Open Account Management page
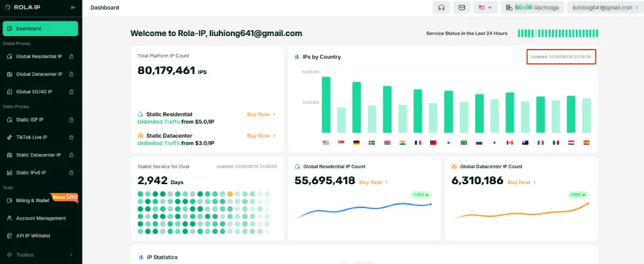Screen dimensions: 644x264 (x=40, y=218)
